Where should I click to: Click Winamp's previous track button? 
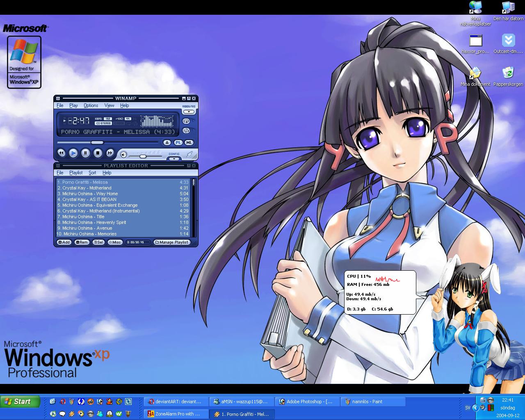click(x=61, y=153)
